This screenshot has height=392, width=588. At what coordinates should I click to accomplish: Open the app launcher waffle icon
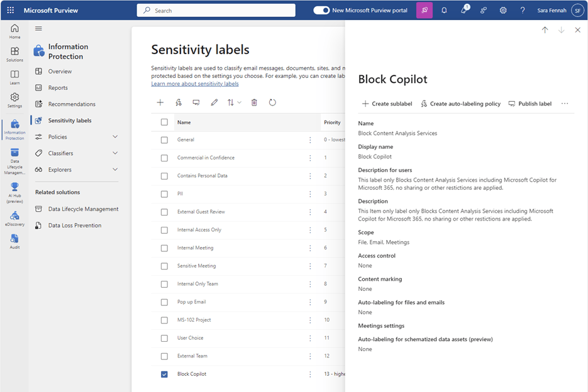pyautogui.click(x=10, y=10)
